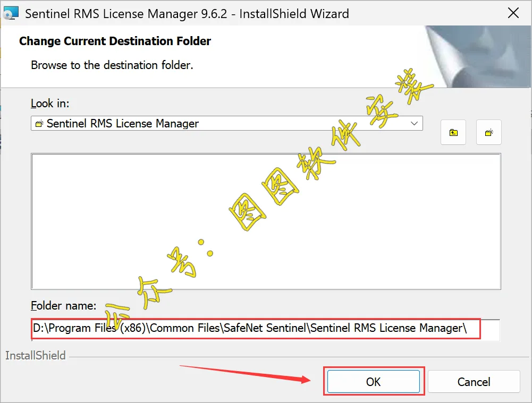
Task: Click the folder icon beside Sentinel RMS License Manager
Action: (39, 123)
